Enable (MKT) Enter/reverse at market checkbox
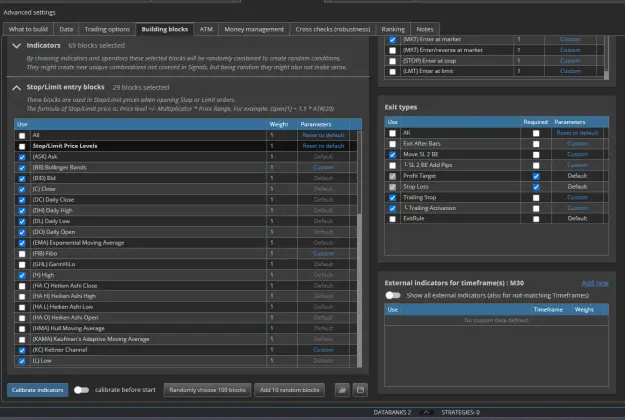The image size is (625, 420). click(x=393, y=50)
